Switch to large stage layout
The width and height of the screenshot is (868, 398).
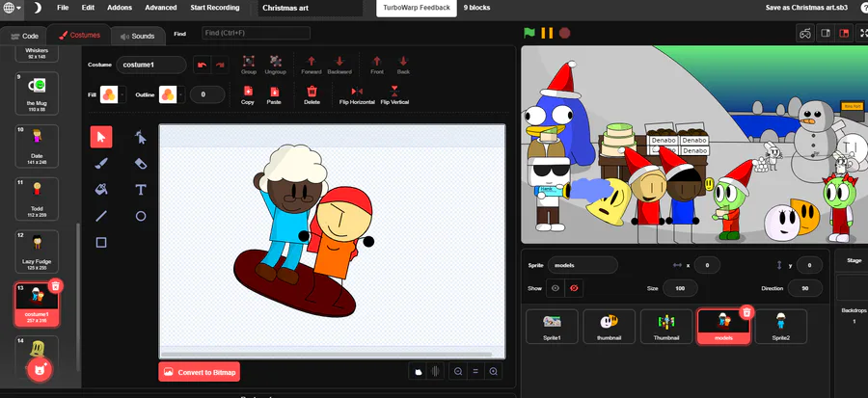(x=844, y=33)
